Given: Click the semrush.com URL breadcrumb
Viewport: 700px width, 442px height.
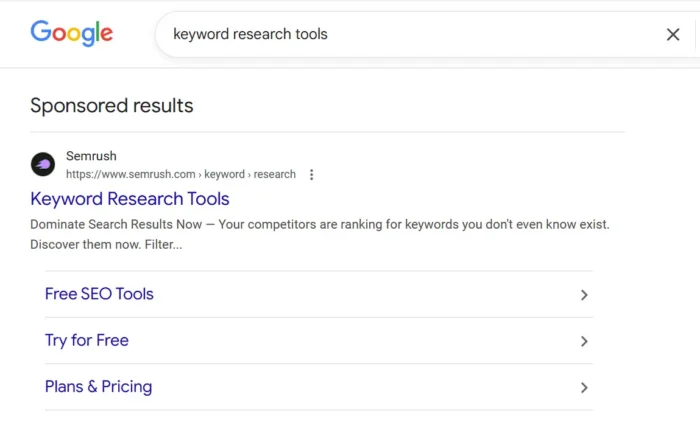Looking at the screenshot, I should [131, 174].
